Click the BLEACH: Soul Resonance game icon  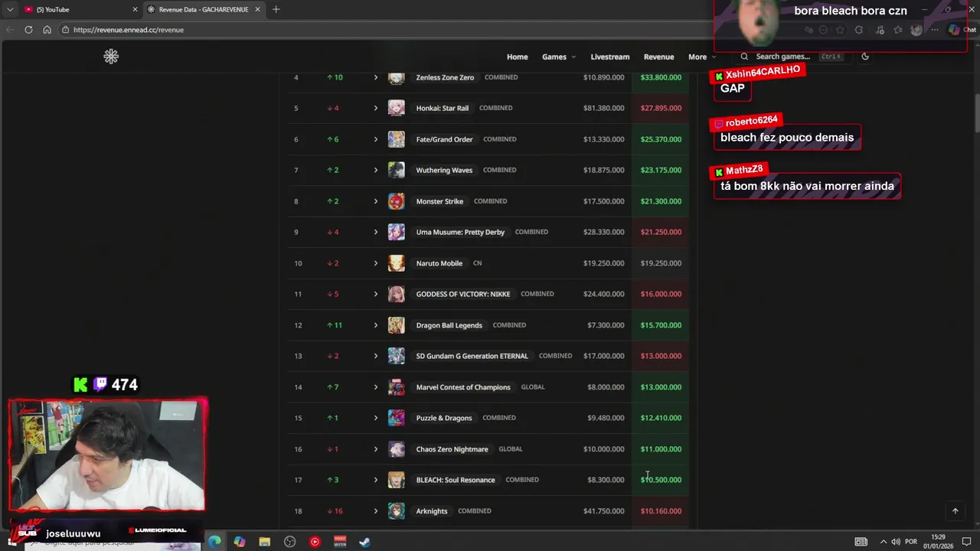coord(397,480)
